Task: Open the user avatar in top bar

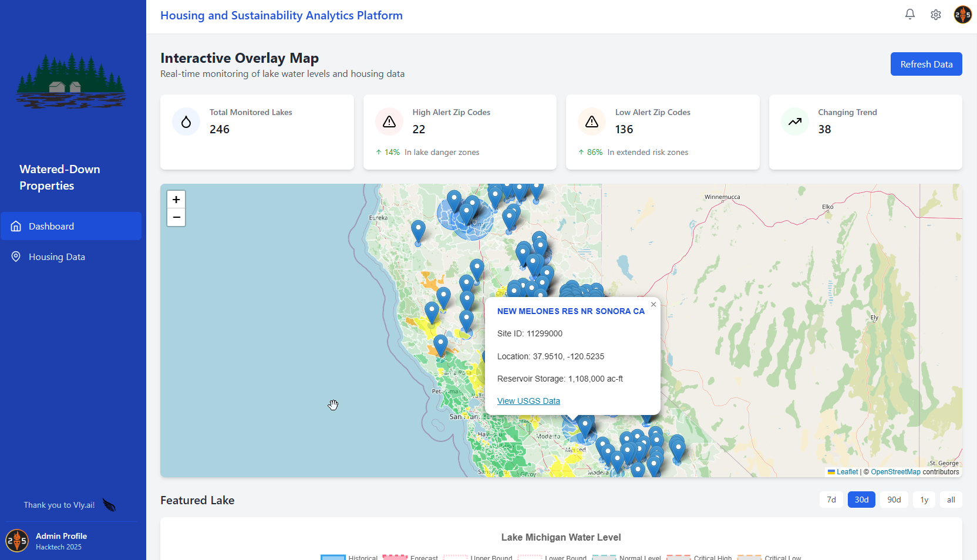Action: [x=963, y=15]
